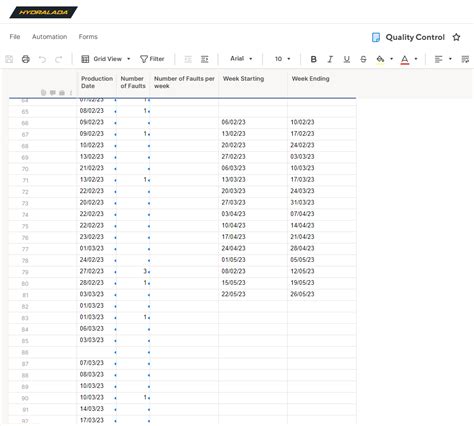Viewport: 474px width, 426px height.
Task: Toggle strikethrough formatting
Action: [363, 59]
